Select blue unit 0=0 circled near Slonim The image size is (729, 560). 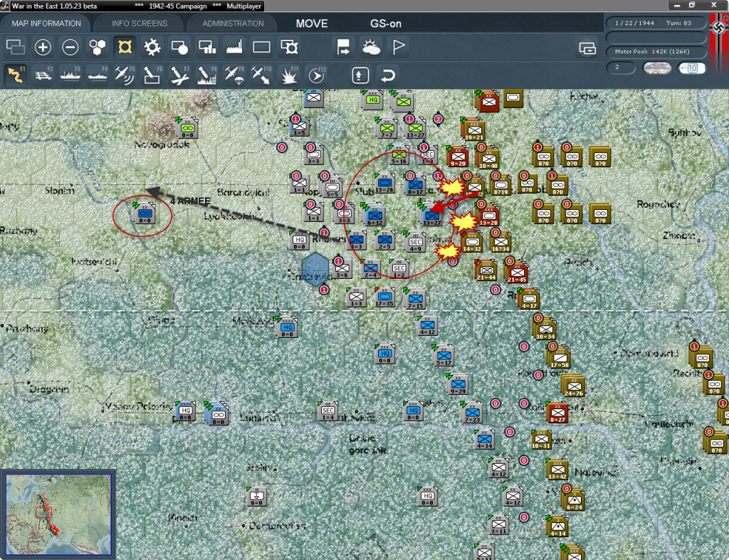145,213
